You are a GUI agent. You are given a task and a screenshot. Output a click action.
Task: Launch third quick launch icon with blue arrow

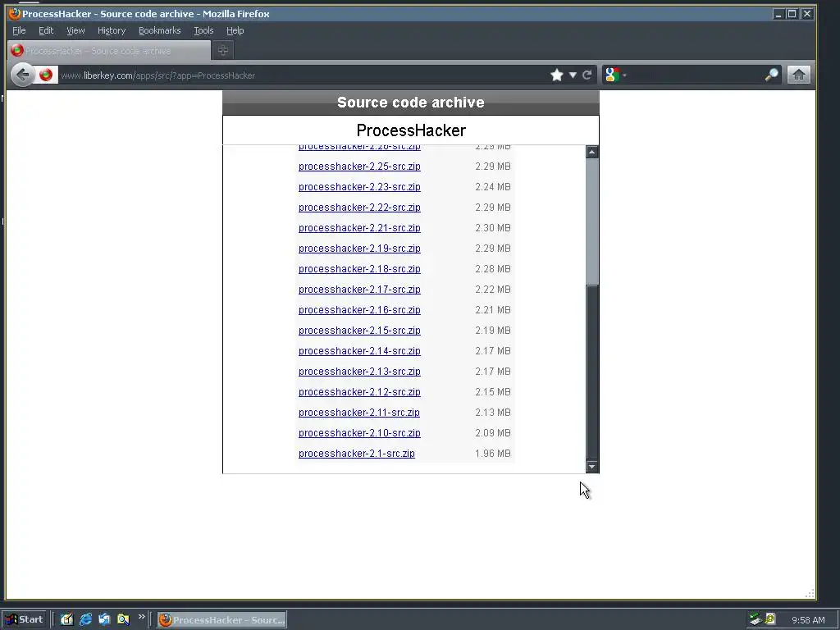104,620
